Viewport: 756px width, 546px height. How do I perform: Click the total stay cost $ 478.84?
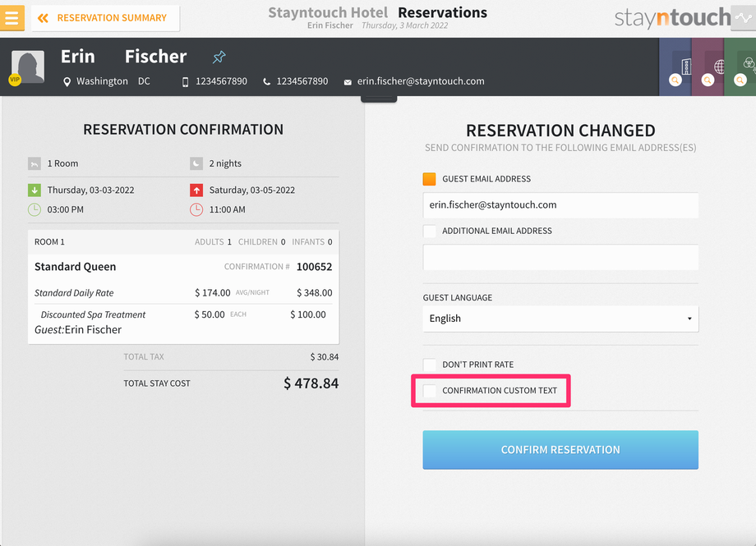click(x=311, y=383)
